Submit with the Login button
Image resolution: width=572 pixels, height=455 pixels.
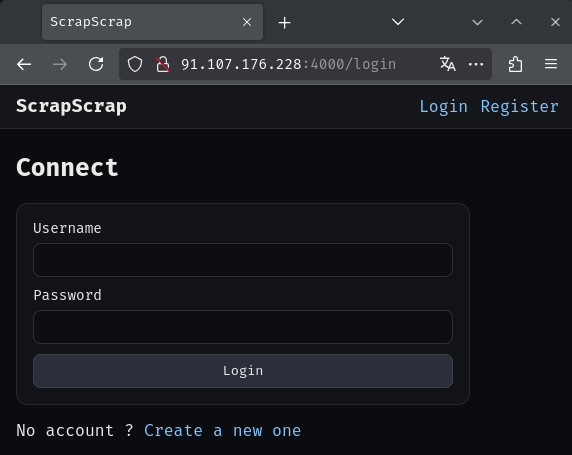243,371
